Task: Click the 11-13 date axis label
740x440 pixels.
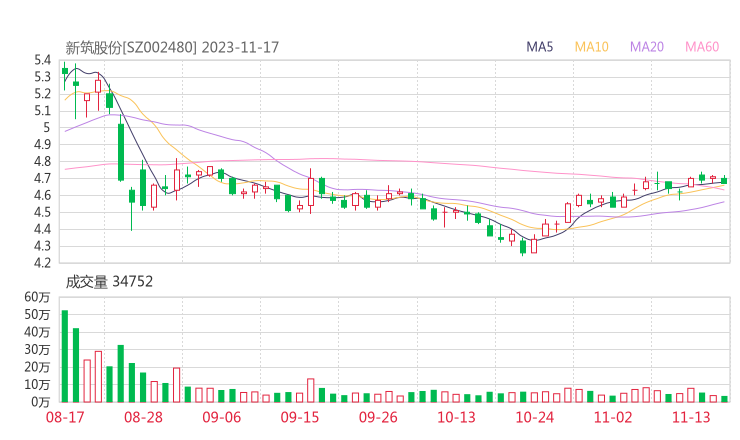Action: coord(691,417)
